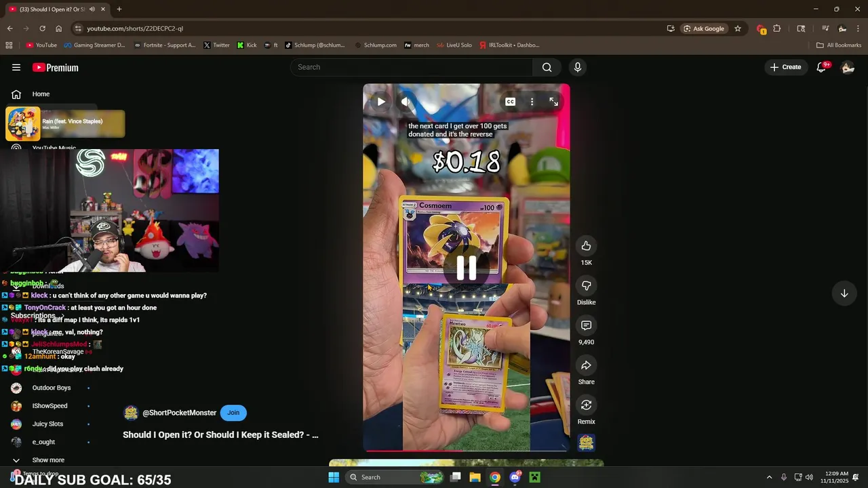
Task: Join the ShortPocketMonster channel
Action: click(x=233, y=413)
